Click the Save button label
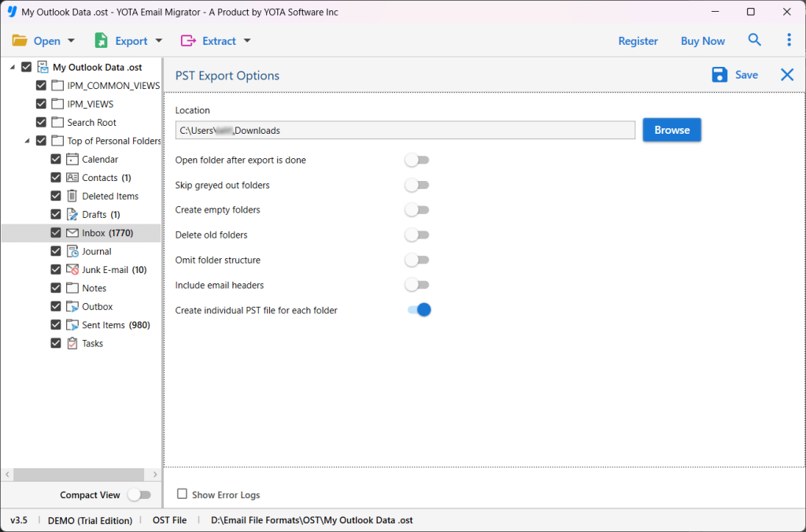Screen dimensions: 806x532 pos(746,75)
